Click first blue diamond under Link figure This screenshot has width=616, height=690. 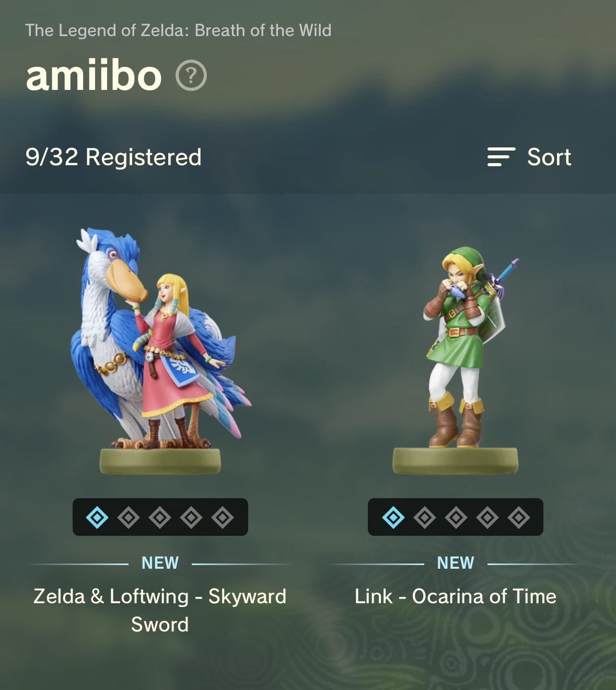pyautogui.click(x=393, y=517)
